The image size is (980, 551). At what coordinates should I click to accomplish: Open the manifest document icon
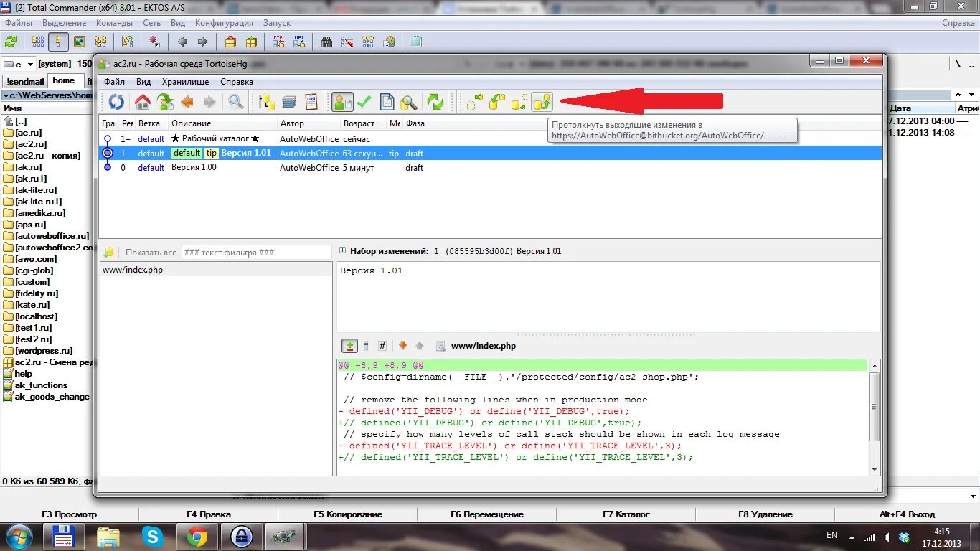[387, 102]
